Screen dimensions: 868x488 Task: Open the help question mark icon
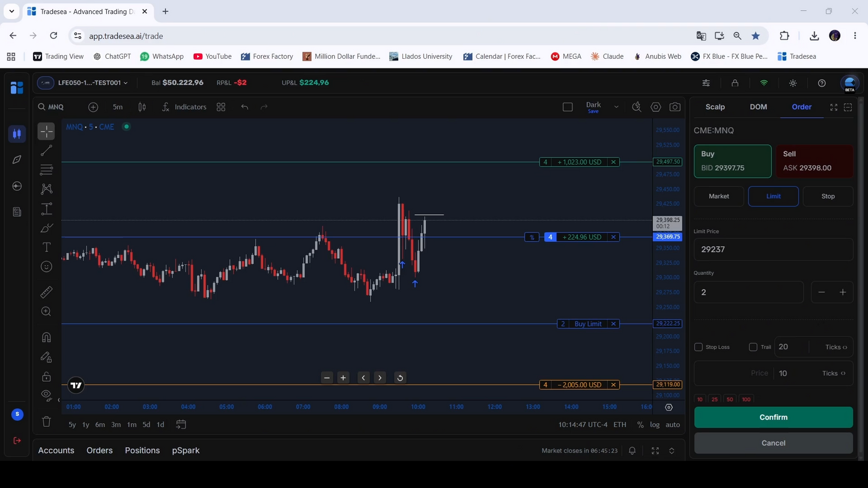(822, 83)
